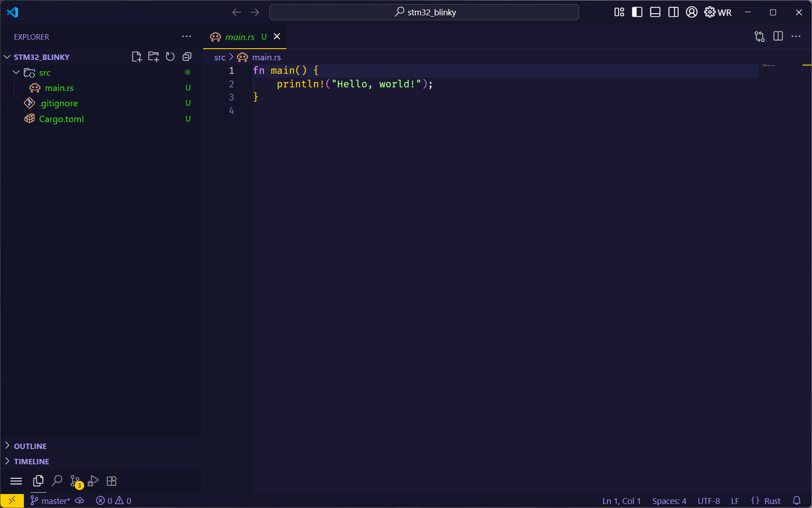Open the hamburger application menu
This screenshot has width=812, height=508.
pyautogui.click(x=16, y=481)
